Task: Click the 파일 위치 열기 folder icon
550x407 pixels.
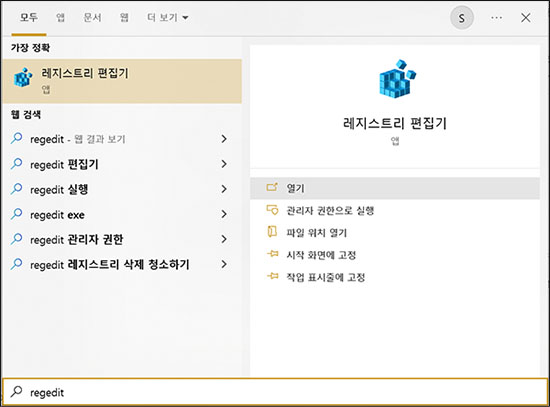Action: tap(272, 232)
